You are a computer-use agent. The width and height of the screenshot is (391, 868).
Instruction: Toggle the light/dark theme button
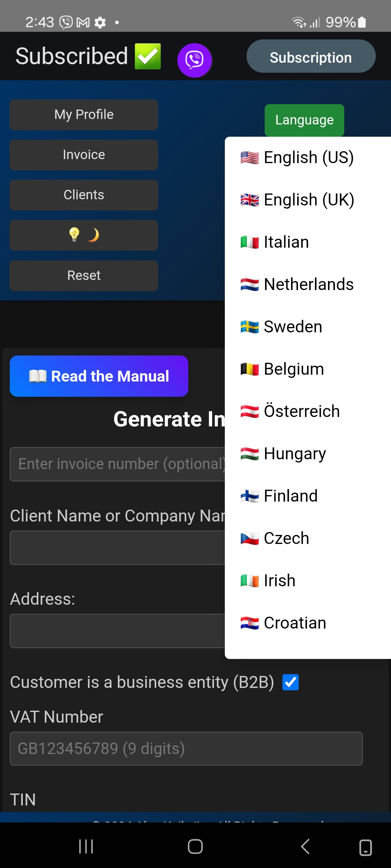pos(84,235)
